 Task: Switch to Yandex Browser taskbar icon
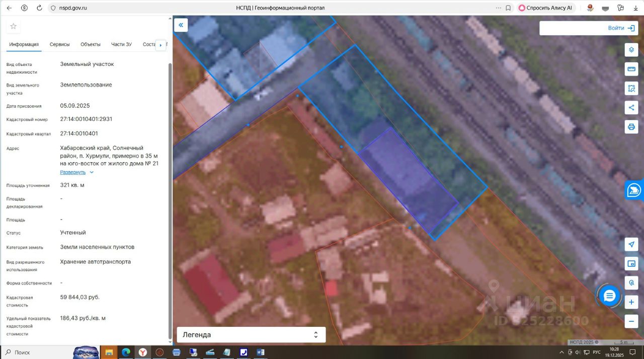[143, 352]
